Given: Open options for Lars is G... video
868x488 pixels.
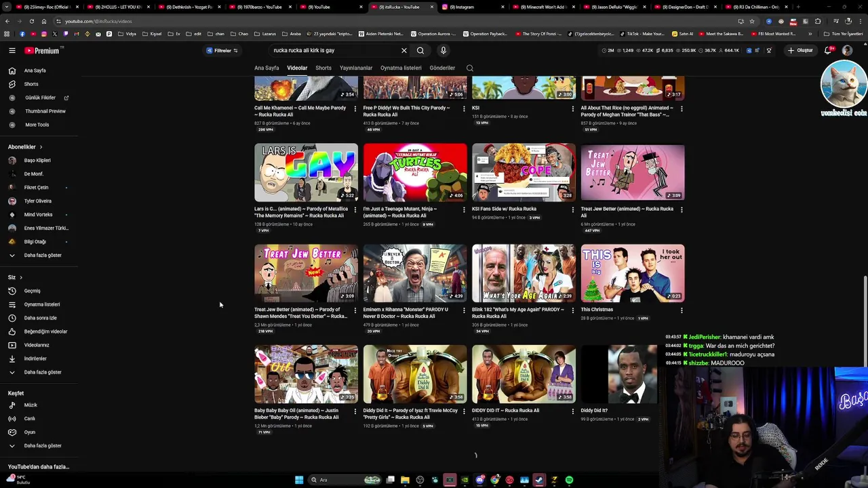Looking at the screenshot, I should [355, 209].
